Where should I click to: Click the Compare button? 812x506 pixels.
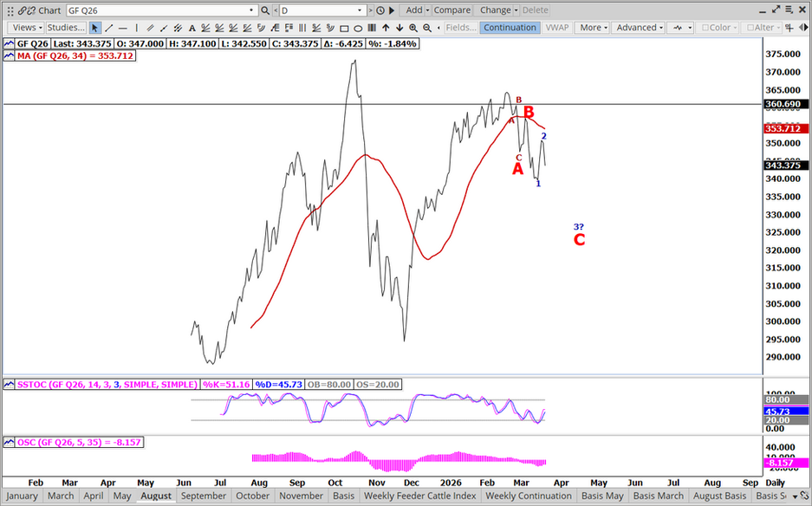452,10
